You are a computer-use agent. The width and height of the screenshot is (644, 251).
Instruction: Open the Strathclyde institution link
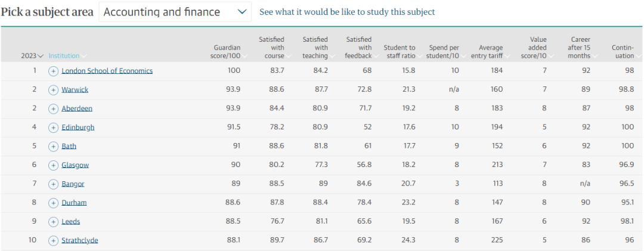(80, 240)
